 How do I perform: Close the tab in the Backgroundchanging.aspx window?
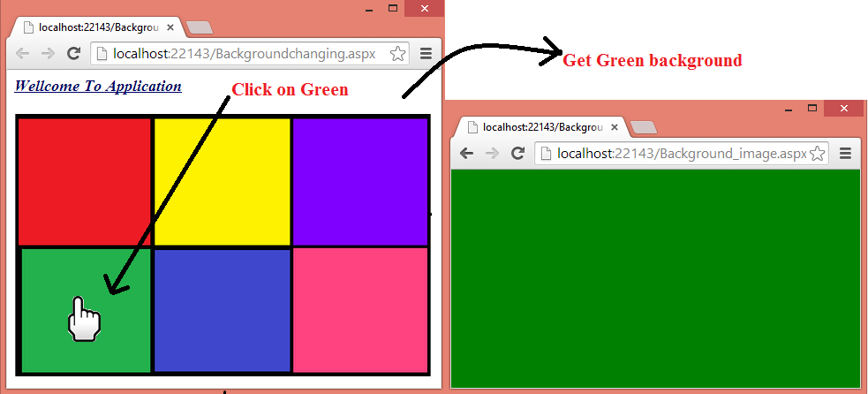[x=170, y=27]
